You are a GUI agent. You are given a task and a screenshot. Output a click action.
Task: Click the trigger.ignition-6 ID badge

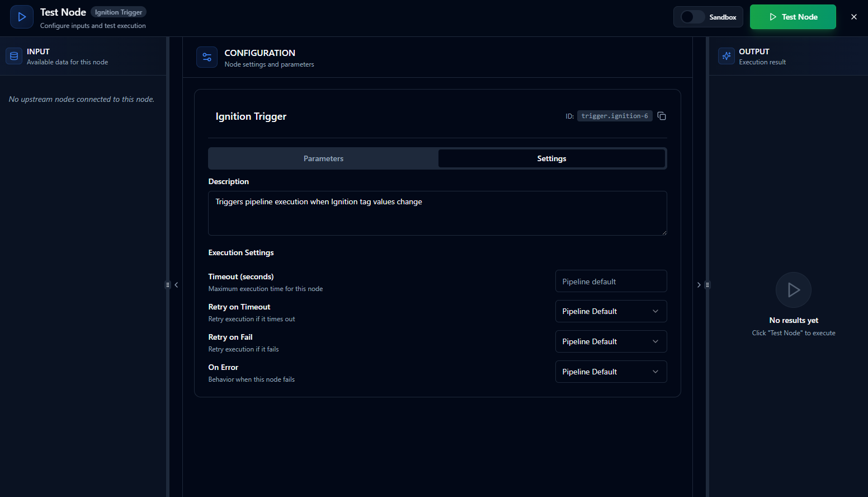(614, 116)
